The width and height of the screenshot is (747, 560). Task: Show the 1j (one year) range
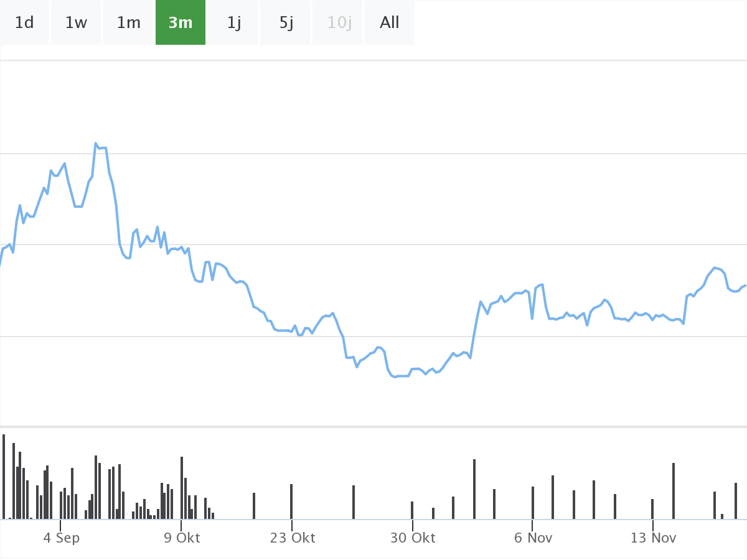233,23
